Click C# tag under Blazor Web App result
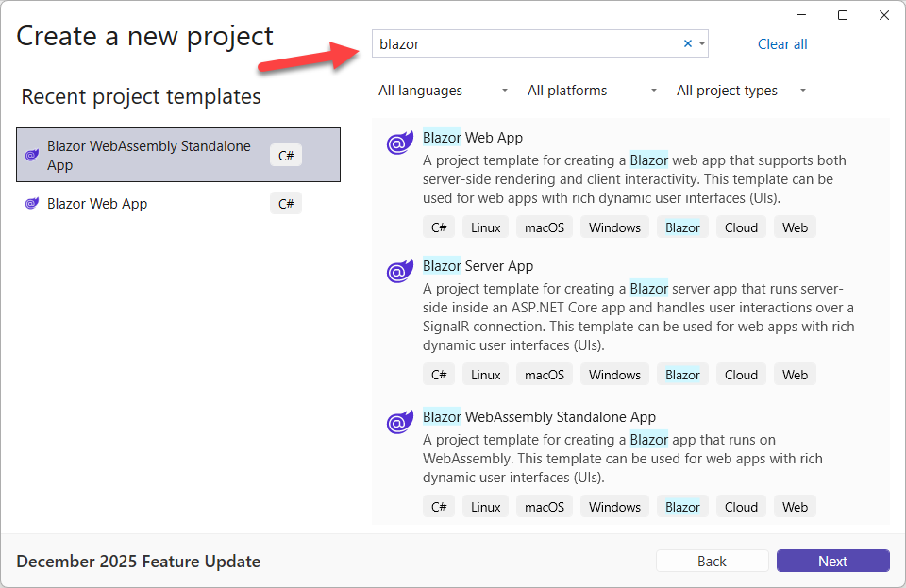 [439, 227]
